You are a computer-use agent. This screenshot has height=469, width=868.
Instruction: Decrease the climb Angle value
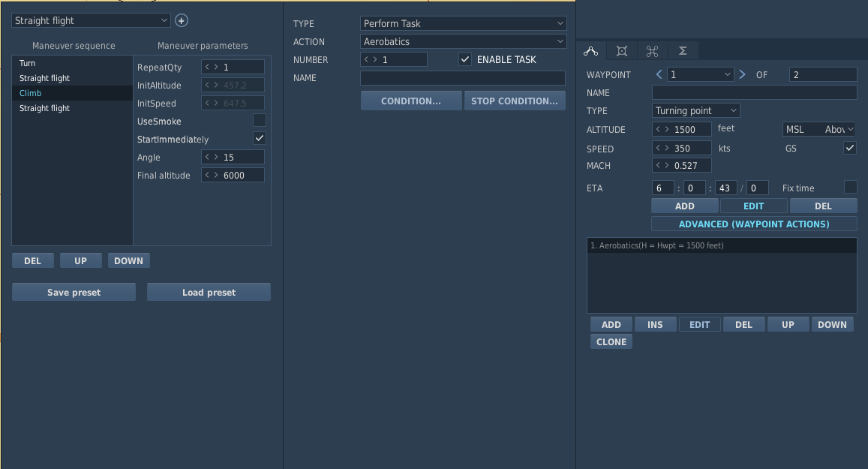[207, 158]
